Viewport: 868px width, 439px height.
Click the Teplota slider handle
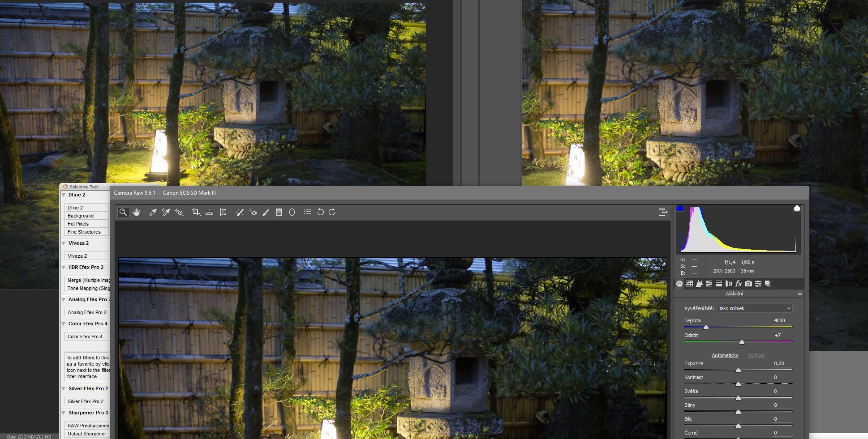point(706,328)
